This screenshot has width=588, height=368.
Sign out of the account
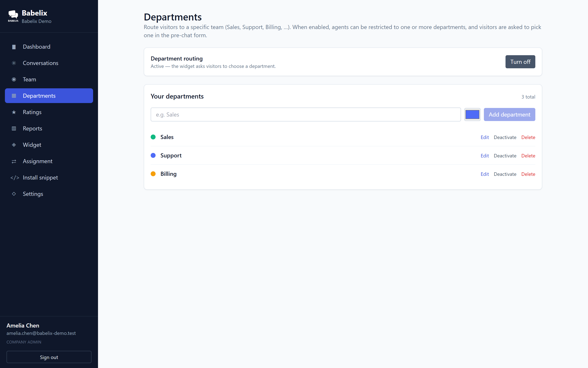pos(49,357)
